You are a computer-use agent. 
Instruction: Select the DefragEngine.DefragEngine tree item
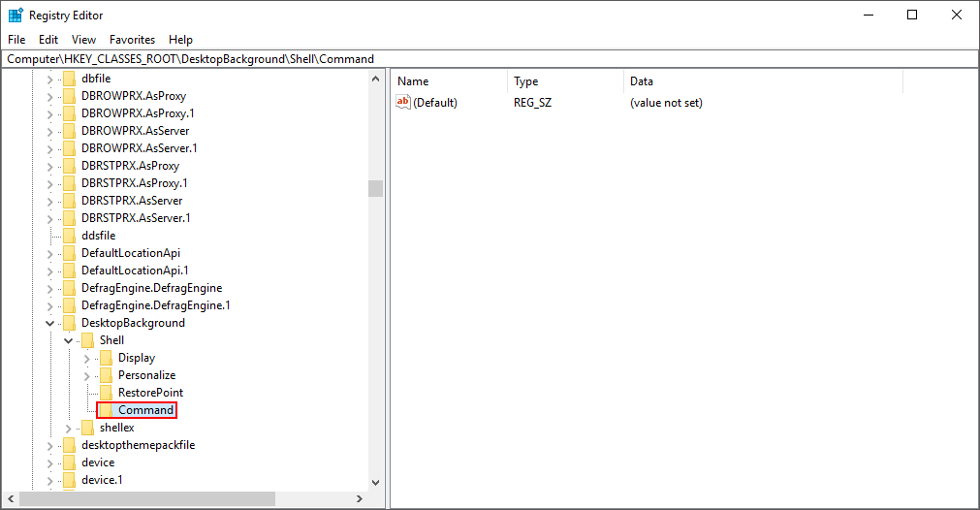click(152, 288)
